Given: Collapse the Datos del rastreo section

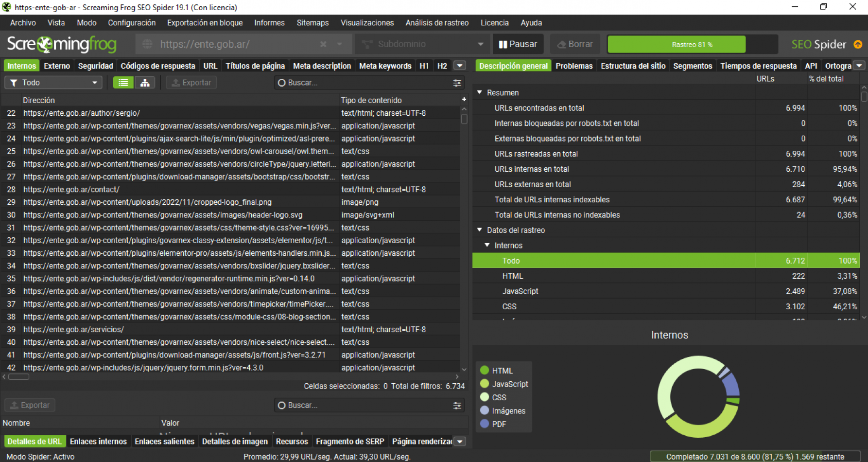Looking at the screenshot, I should coord(479,230).
